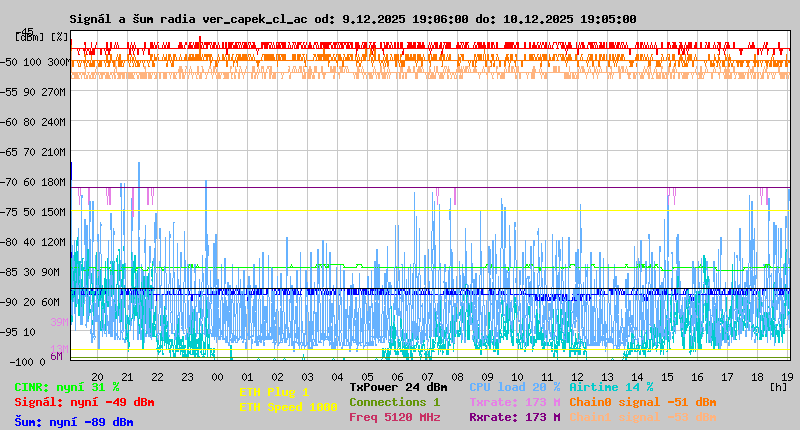Select the [h] unit label on time axis

(x=778, y=386)
